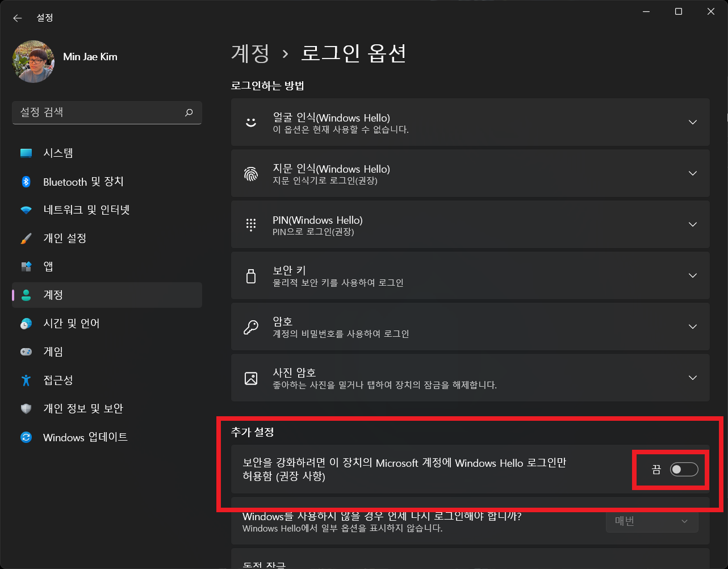Go back with the arrow icon
Viewport: 728px width, 569px height.
point(17,18)
